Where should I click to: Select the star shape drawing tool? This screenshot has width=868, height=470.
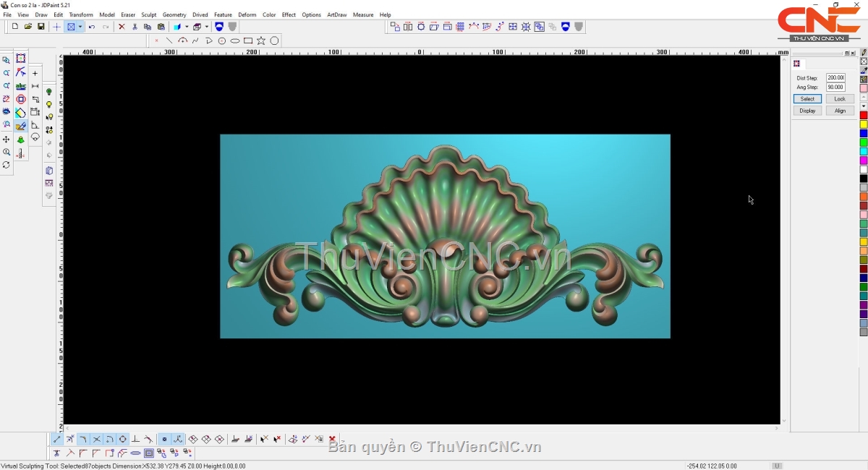coord(261,40)
